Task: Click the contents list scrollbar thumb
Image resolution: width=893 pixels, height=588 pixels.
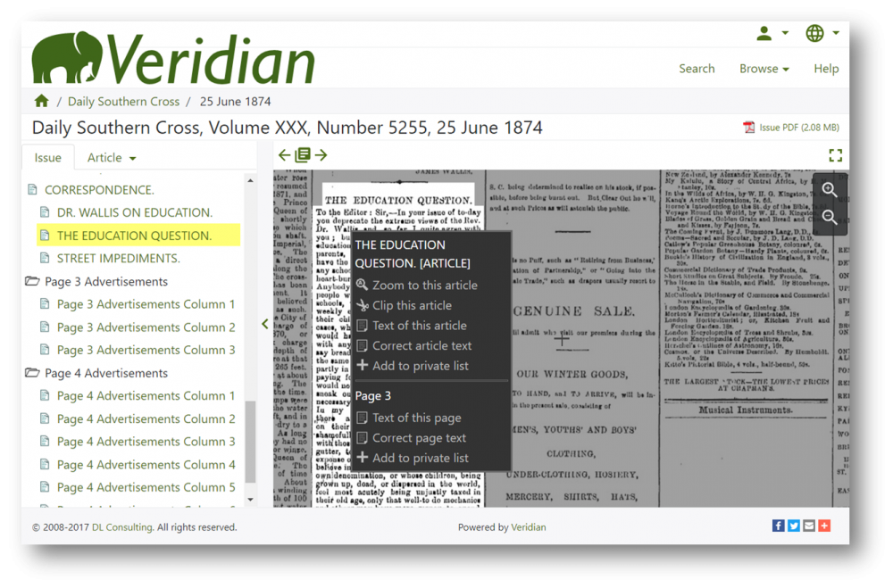Action: [250, 442]
